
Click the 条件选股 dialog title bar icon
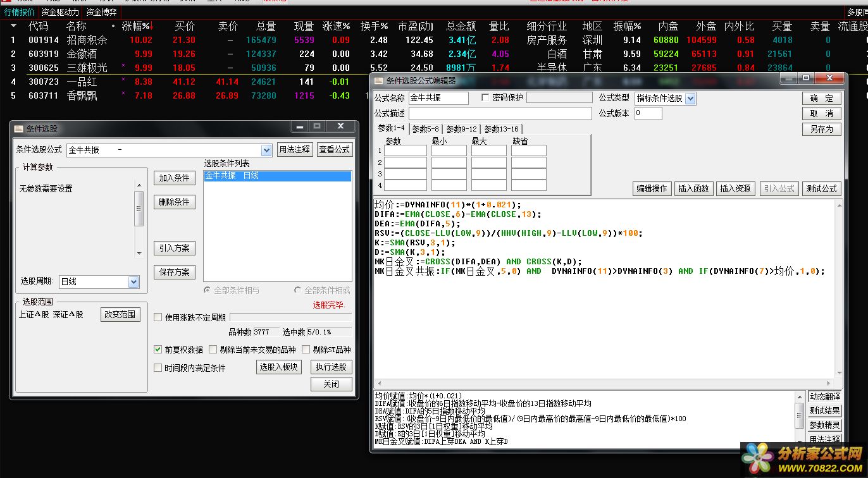[x=18, y=128]
